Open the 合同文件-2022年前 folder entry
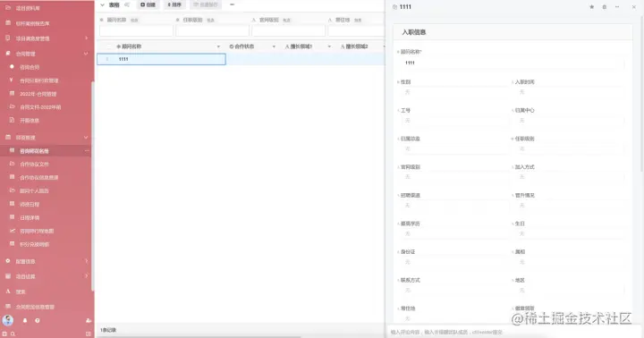The height and width of the screenshot is (338, 644). pos(40,107)
